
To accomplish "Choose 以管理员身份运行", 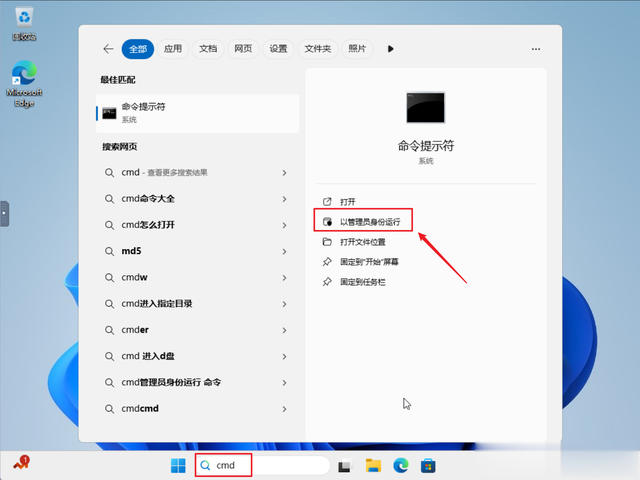I will (370, 222).
